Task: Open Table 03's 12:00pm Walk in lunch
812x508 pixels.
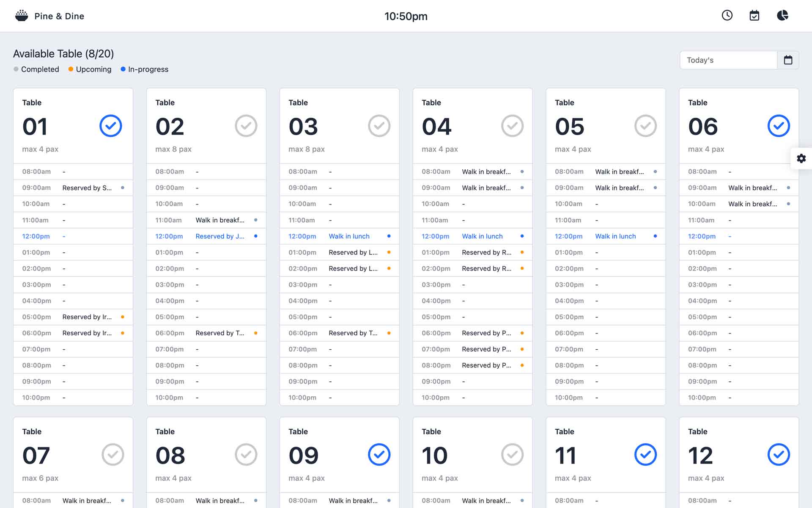Action: (x=349, y=236)
